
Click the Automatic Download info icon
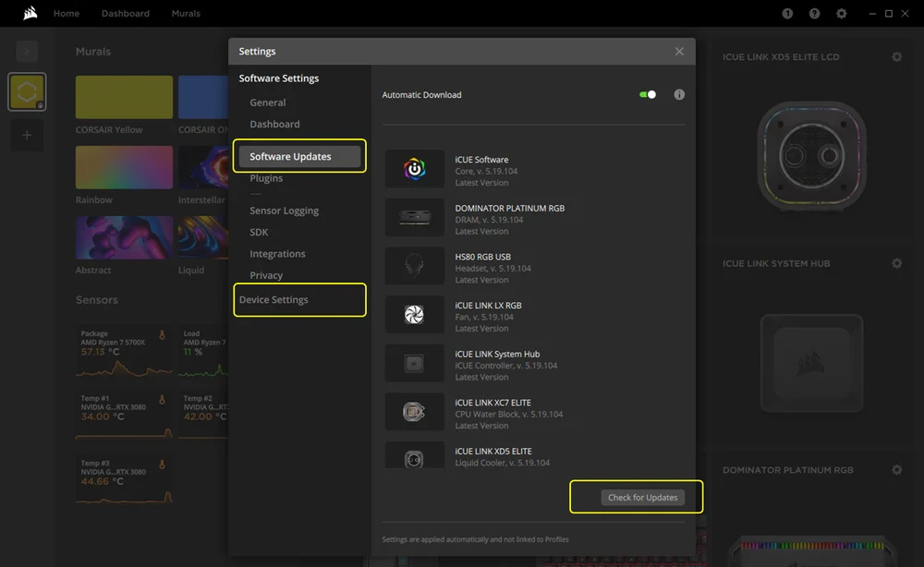point(679,94)
